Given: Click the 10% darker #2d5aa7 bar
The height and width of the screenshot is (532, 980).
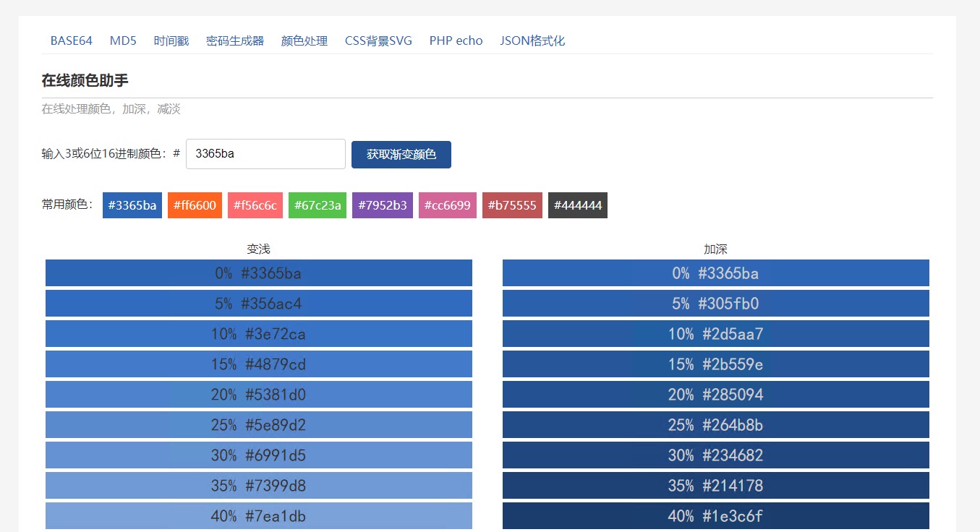Looking at the screenshot, I should click(x=715, y=334).
